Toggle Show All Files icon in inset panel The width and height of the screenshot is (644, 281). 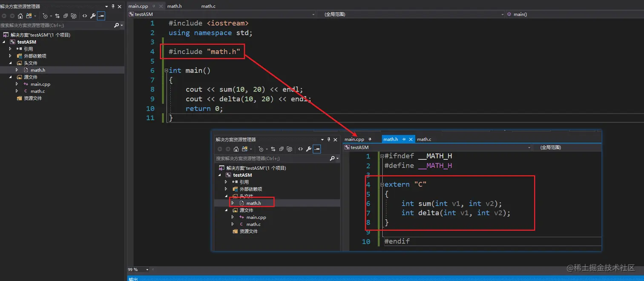[290, 149]
